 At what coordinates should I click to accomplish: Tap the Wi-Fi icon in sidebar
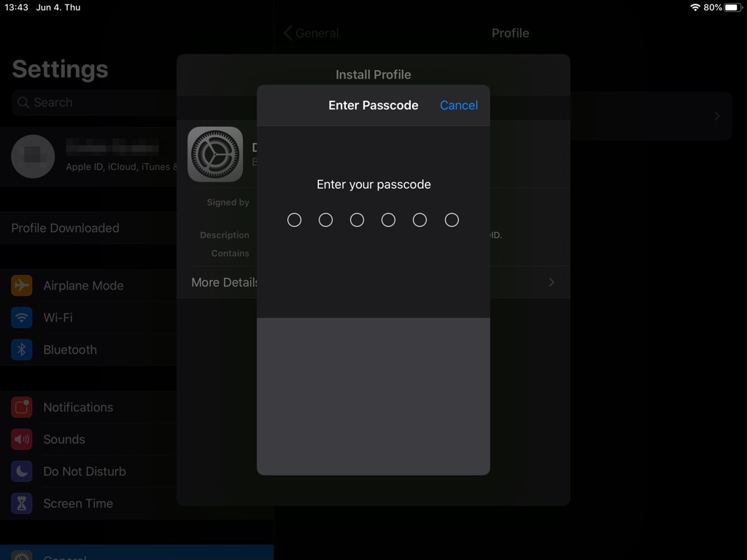22,318
